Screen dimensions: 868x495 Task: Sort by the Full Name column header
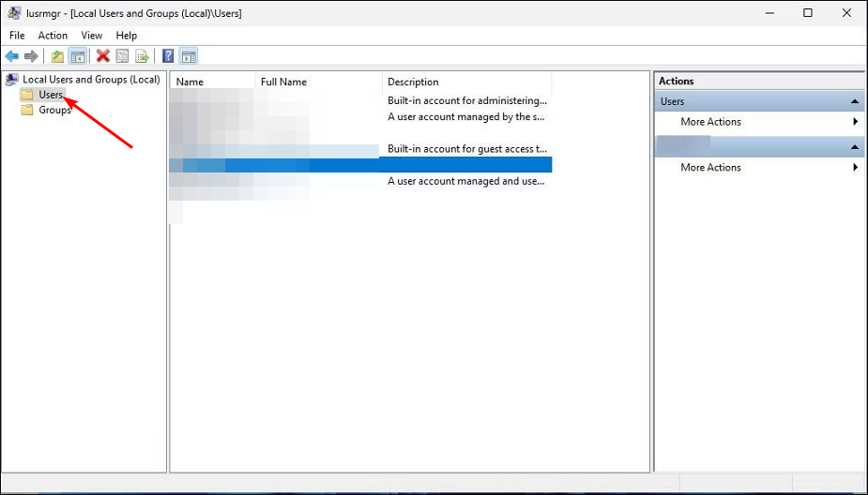(x=319, y=82)
